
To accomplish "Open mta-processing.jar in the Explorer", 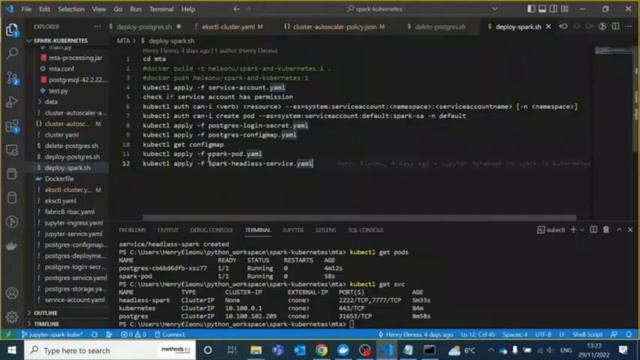I will 75,58.
